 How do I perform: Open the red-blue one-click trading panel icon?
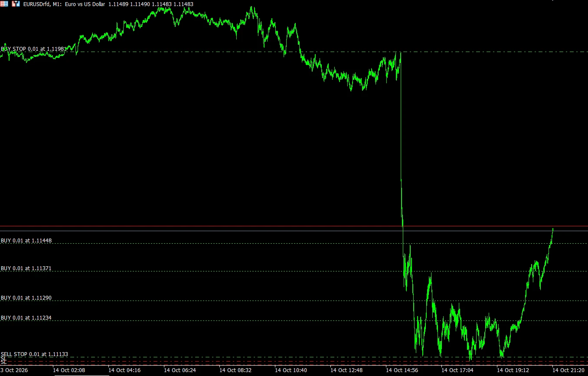(4, 4)
